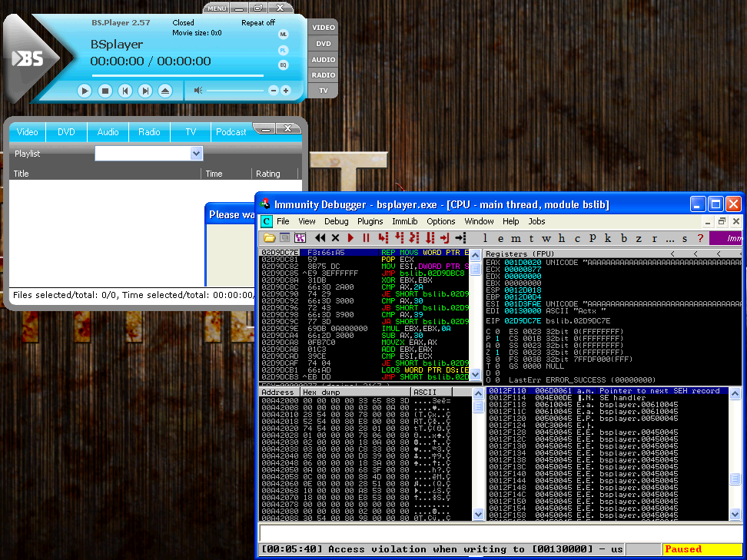The width and height of the screenshot is (747, 560).
Task: Click the BS.Player seek bar
Action: point(178,75)
